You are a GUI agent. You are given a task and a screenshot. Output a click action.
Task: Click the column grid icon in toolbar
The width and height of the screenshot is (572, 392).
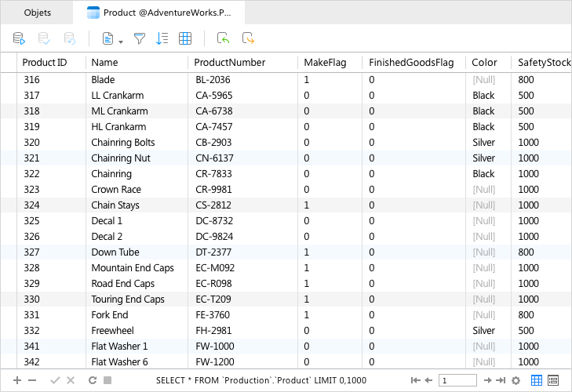pyautogui.click(x=185, y=38)
